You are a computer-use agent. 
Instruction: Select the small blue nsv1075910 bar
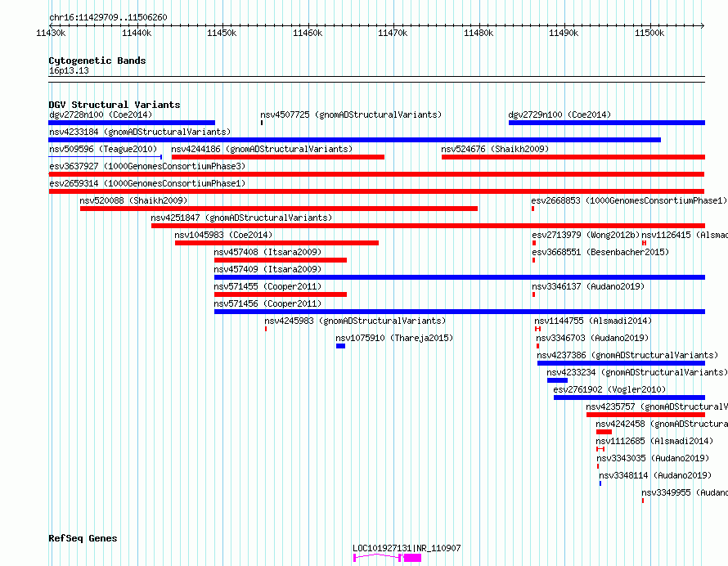(341, 346)
